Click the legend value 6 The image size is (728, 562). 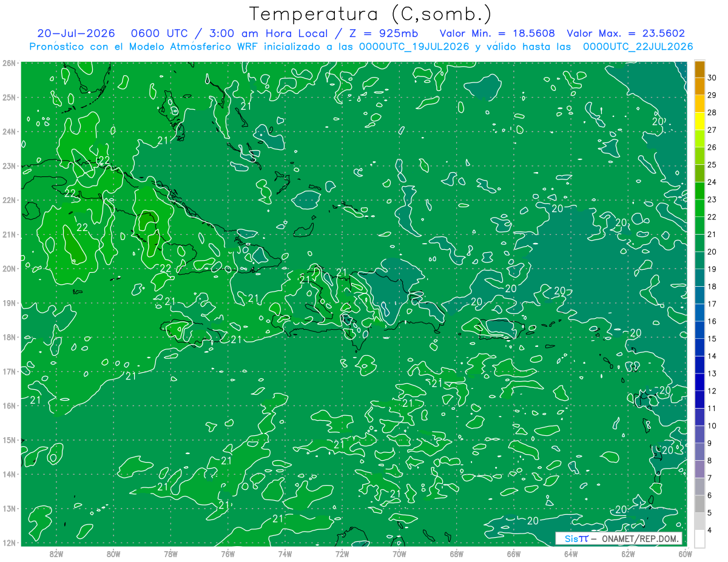pyautogui.click(x=711, y=495)
